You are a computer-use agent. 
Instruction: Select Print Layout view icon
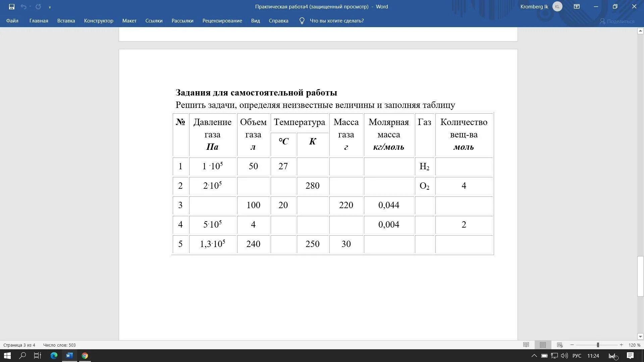point(543,345)
